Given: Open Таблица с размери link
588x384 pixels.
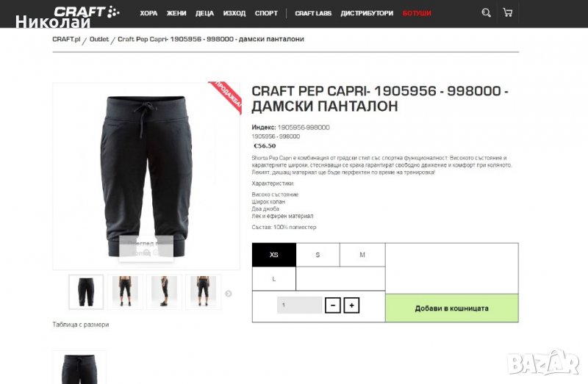Looking at the screenshot, I should pos(81,325).
